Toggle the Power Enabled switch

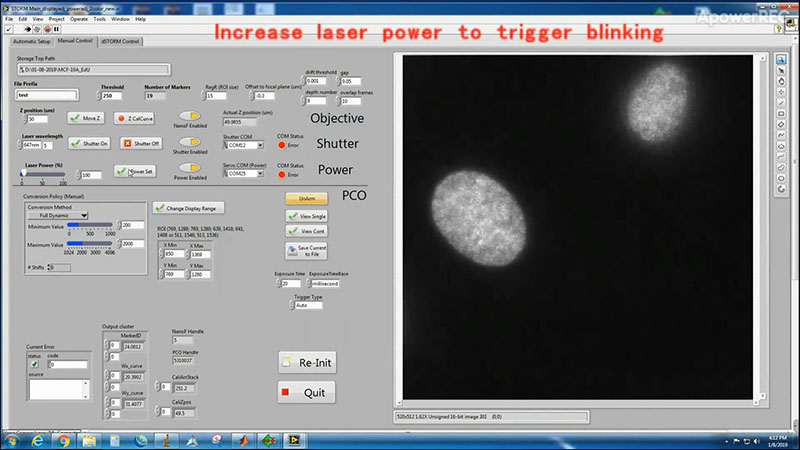pos(190,167)
